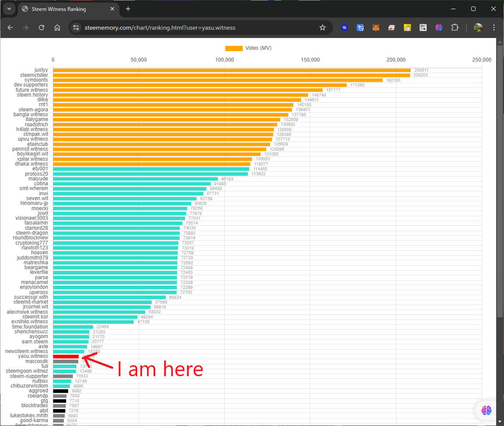Click the scrollbar down arrow
This screenshot has width=504, height=426.
point(500,422)
